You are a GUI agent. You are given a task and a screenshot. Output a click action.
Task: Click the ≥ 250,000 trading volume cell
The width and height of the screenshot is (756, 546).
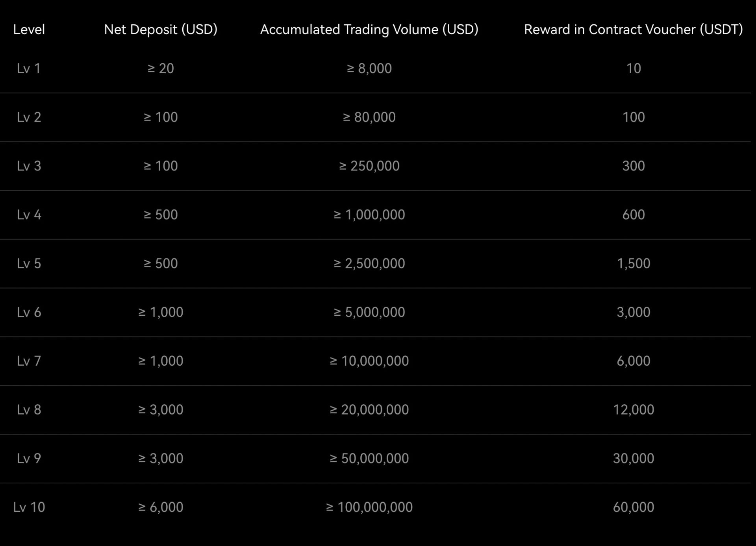(369, 166)
